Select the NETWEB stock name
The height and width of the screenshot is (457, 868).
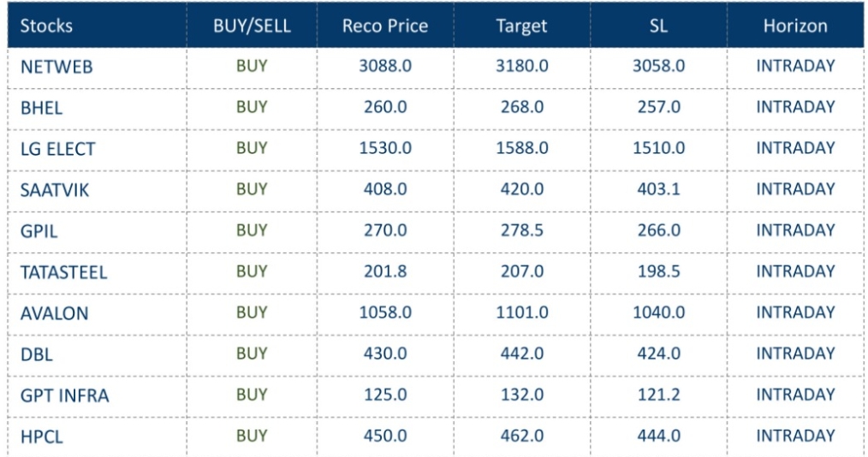point(56,67)
